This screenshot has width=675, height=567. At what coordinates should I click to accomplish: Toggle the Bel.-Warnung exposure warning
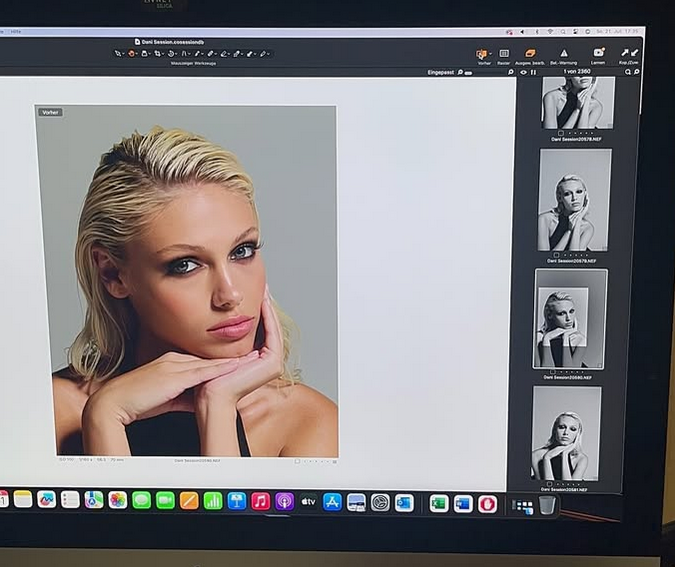563,54
